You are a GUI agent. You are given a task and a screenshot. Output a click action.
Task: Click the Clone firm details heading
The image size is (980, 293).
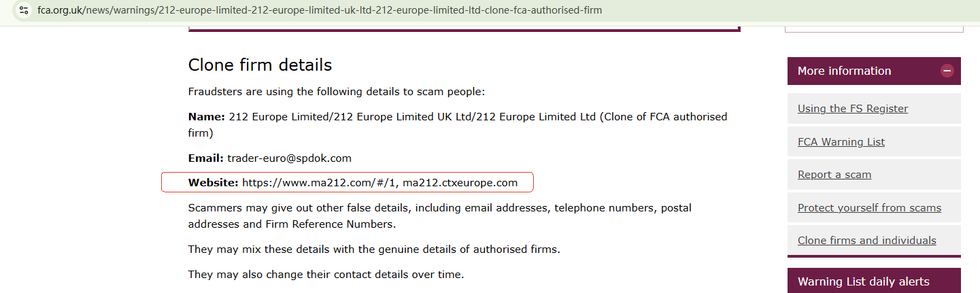click(260, 65)
